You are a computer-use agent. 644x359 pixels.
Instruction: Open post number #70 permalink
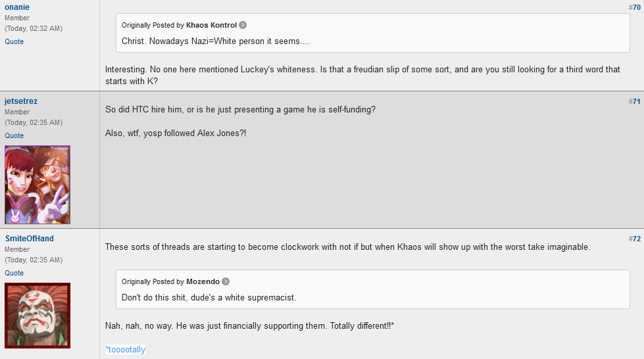(x=634, y=7)
